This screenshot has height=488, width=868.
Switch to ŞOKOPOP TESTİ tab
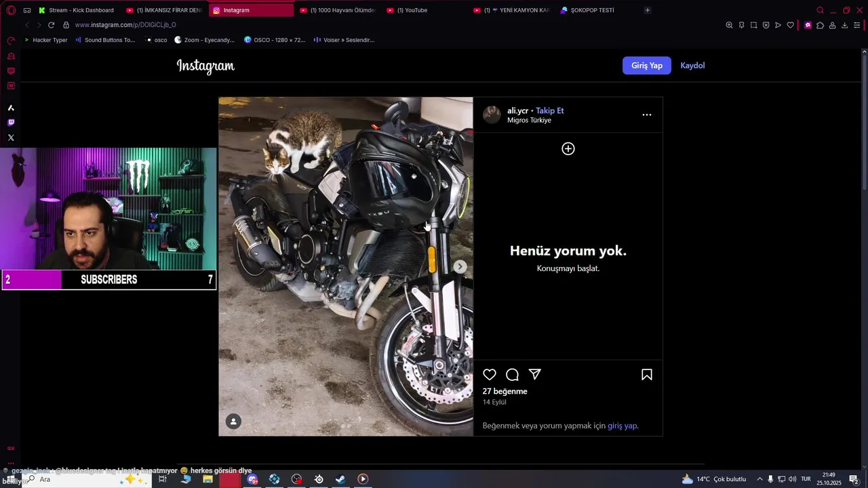(597, 10)
